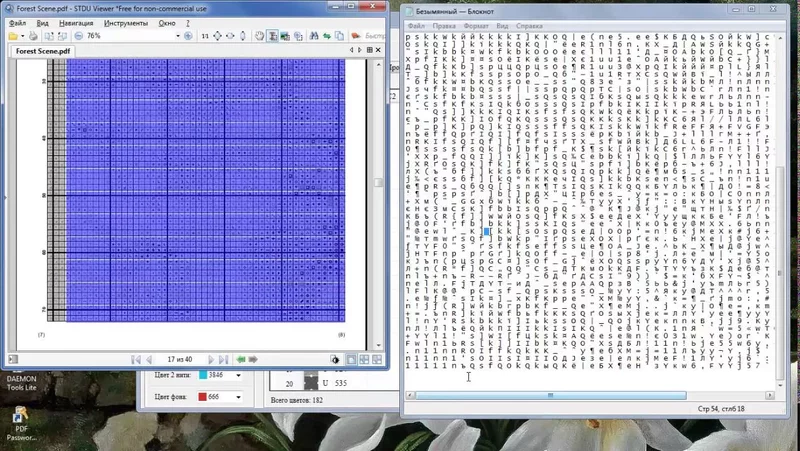Image resolution: width=800 pixels, height=451 pixels.
Task: Open the Окно menu
Action: (167, 23)
